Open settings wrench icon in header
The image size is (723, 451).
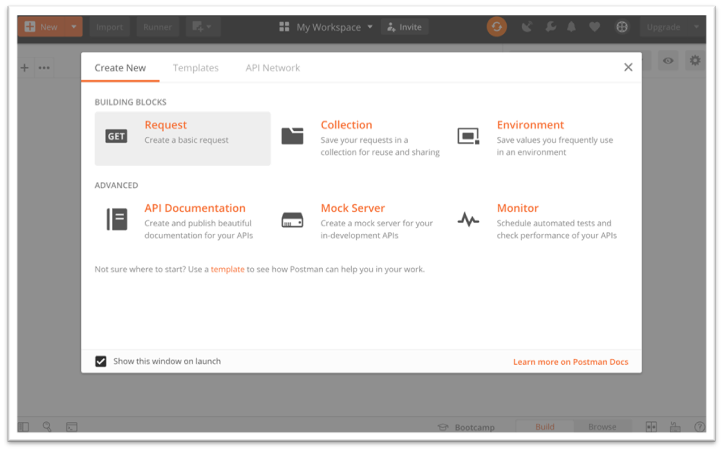click(550, 27)
